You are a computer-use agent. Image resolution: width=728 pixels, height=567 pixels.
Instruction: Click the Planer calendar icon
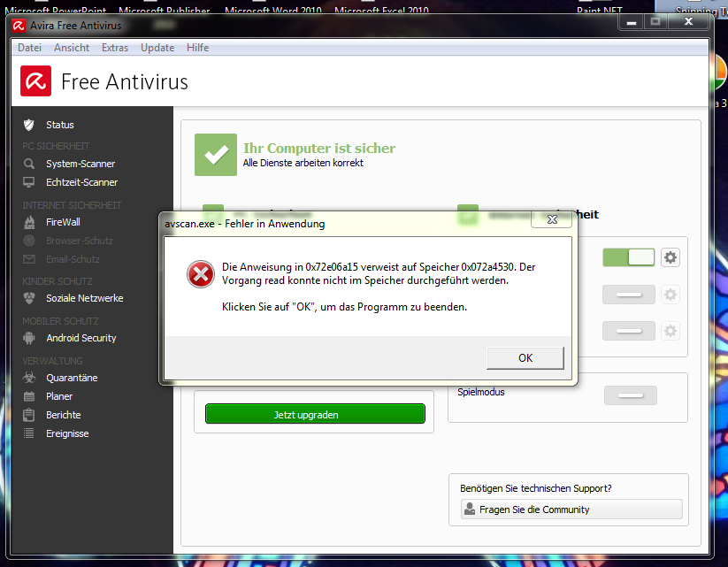pos(29,396)
